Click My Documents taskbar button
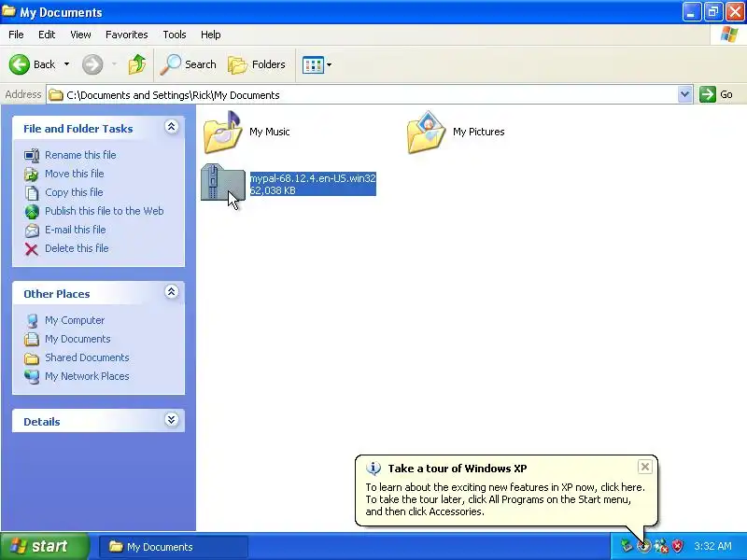 [174, 547]
